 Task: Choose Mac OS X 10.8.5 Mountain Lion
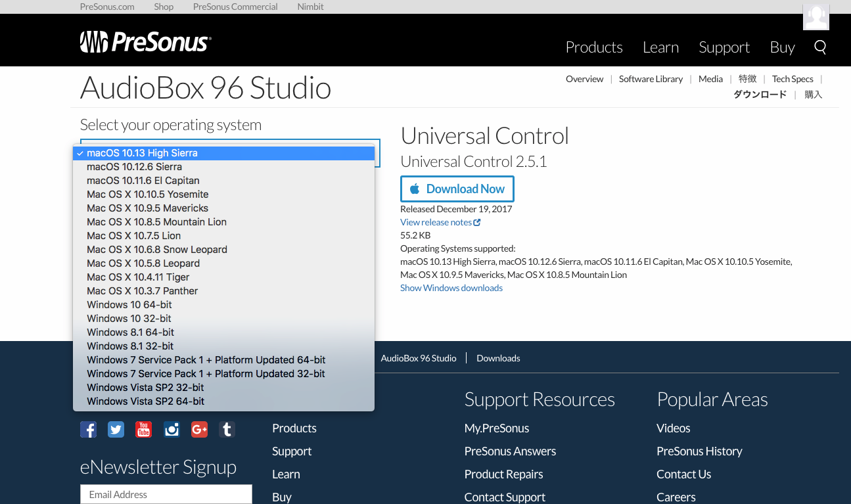pyautogui.click(x=224, y=222)
